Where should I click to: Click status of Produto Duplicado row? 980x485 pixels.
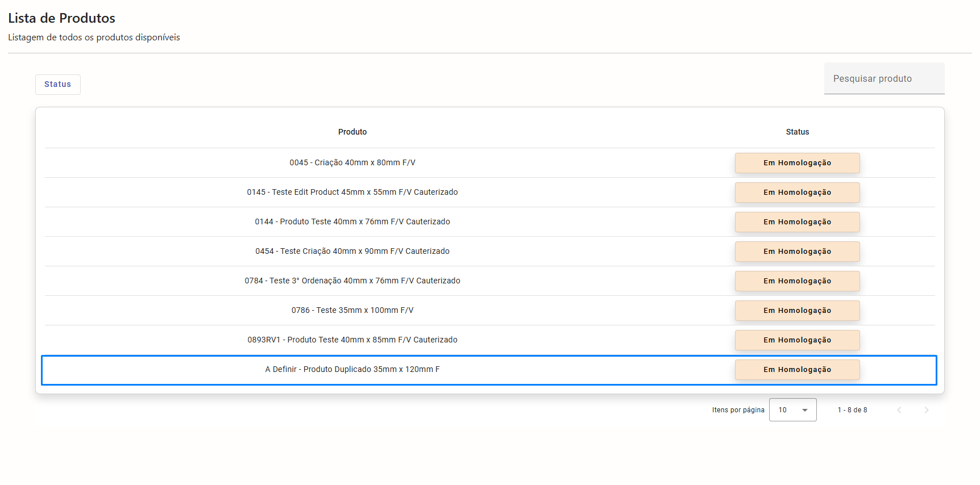point(797,370)
